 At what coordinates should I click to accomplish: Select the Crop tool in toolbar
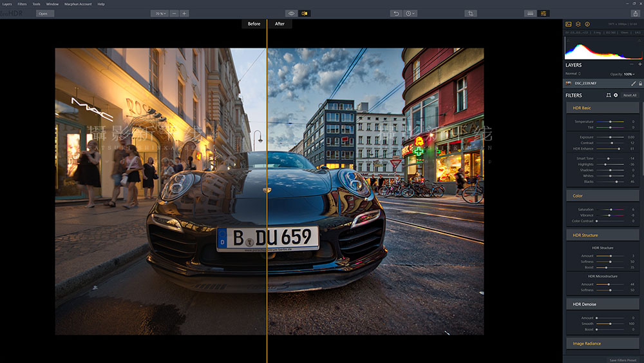tap(470, 14)
